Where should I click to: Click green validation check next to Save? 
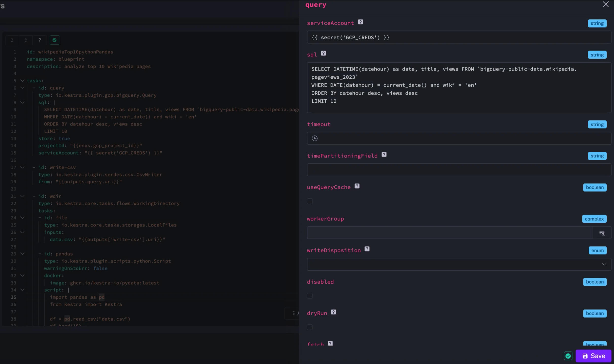click(x=568, y=356)
